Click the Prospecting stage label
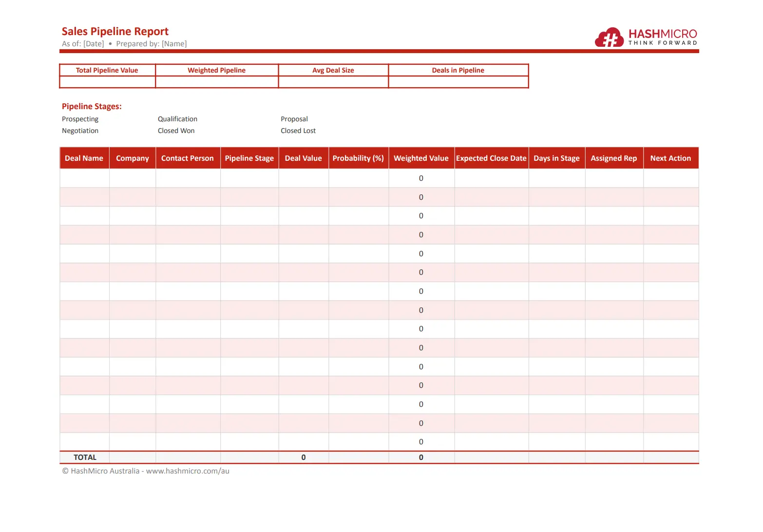The image size is (763, 532). click(x=80, y=119)
